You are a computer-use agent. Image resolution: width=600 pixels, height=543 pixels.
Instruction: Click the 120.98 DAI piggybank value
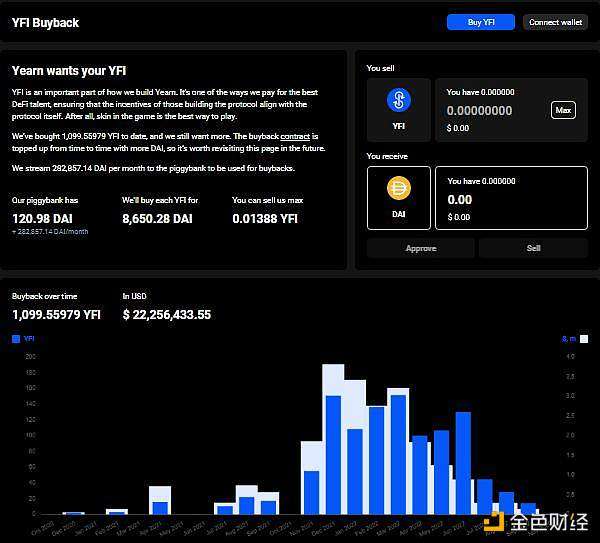42,219
